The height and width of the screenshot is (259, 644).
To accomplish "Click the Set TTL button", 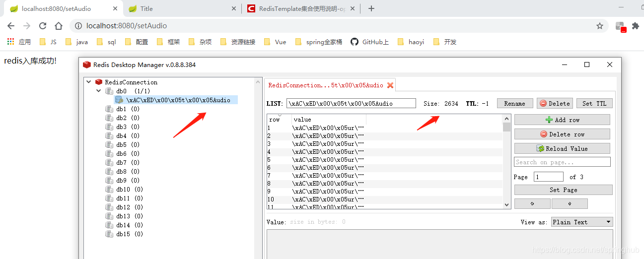I will pyautogui.click(x=594, y=104).
